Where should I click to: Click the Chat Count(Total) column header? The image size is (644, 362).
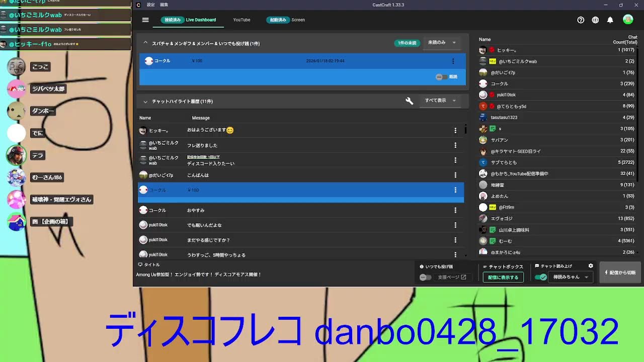click(x=625, y=40)
